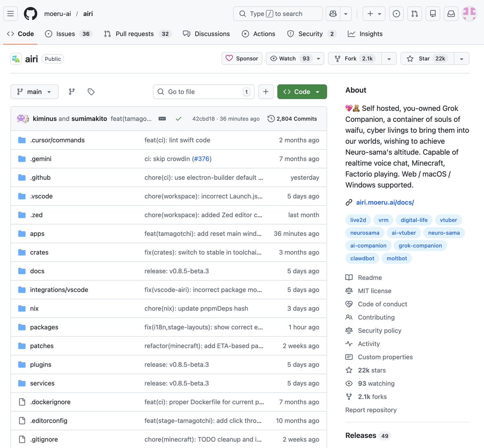484x448 pixels.
Task: View commit check status checkmark
Action: [179, 119]
